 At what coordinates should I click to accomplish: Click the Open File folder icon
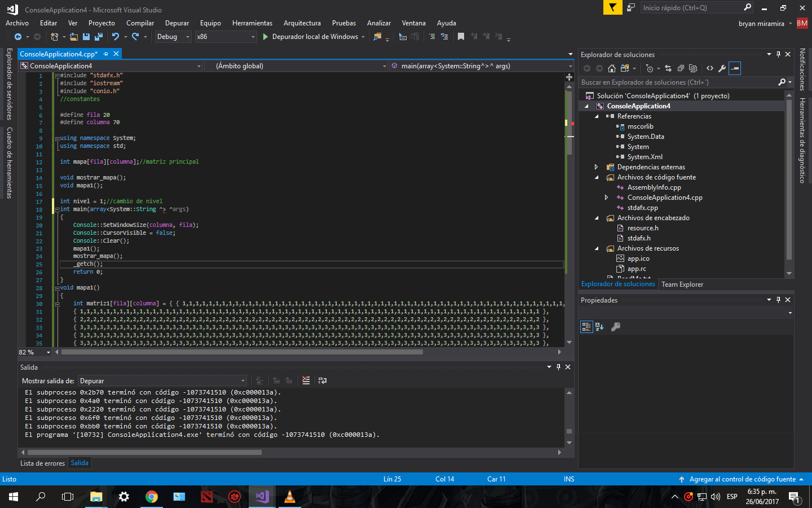(x=74, y=37)
